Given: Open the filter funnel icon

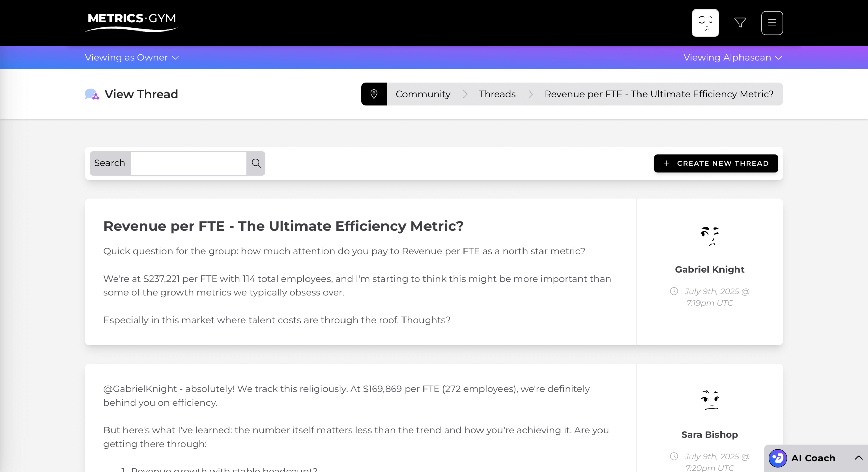Looking at the screenshot, I should tap(740, 23).
